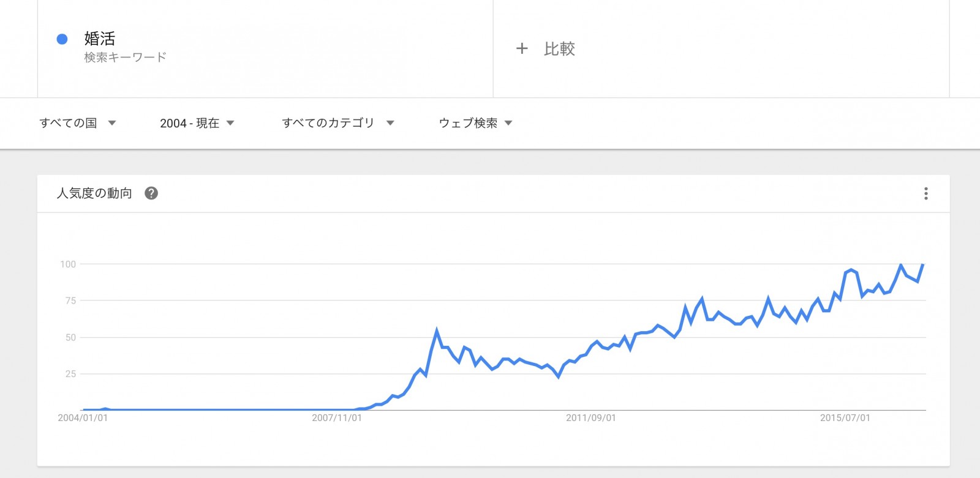Image resolution: width=980 pixels, height=478 pixels.
Task: Click the 検索キーワード label under 婚活
Action: point(126,58)
